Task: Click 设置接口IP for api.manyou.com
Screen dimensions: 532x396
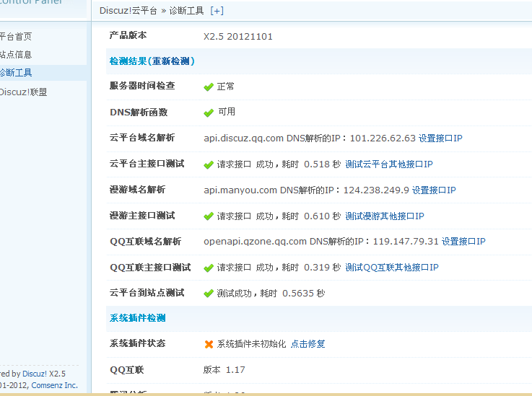Action: coord(434,190)
